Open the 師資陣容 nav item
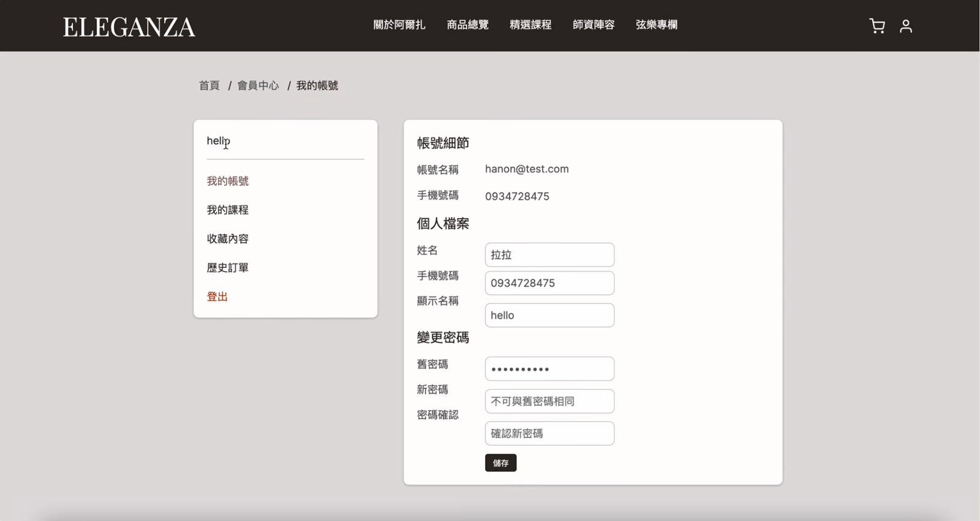The height and width of the screenshot is (521, 980). [x=594, y=25]
